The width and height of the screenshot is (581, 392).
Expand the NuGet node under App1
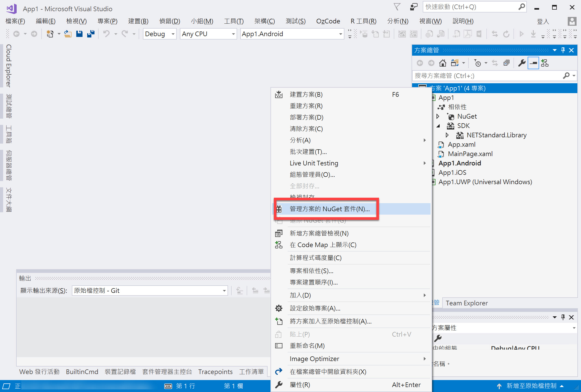click(438, 116)
